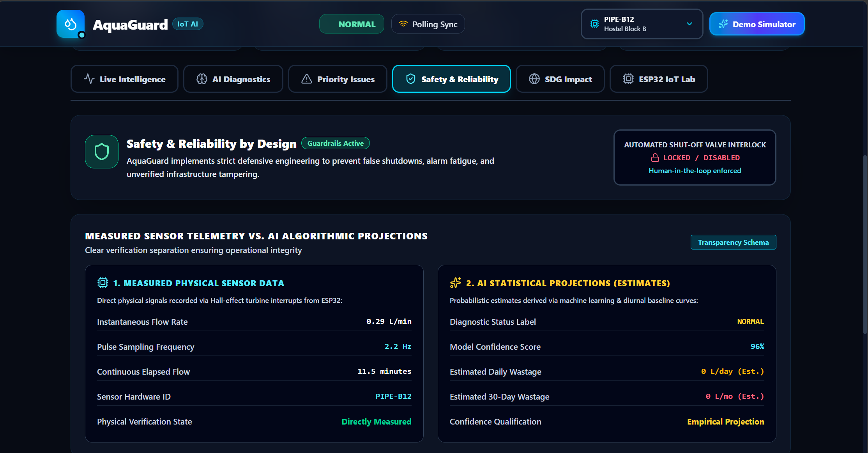
Task: Click the 0 L/day (Est.) wastage value
Action: [732, 371]
